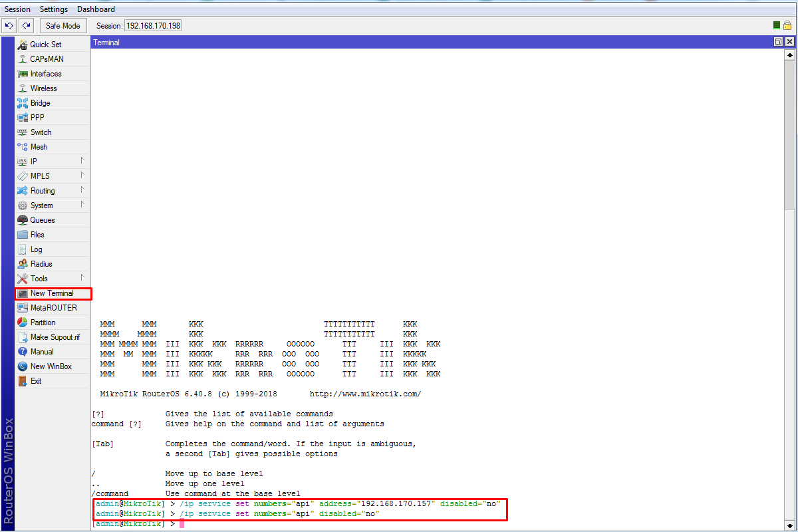This screenshot has height=532, width=798.
Task: Open Switch via its icon
Action: click(x=23, y=132)
